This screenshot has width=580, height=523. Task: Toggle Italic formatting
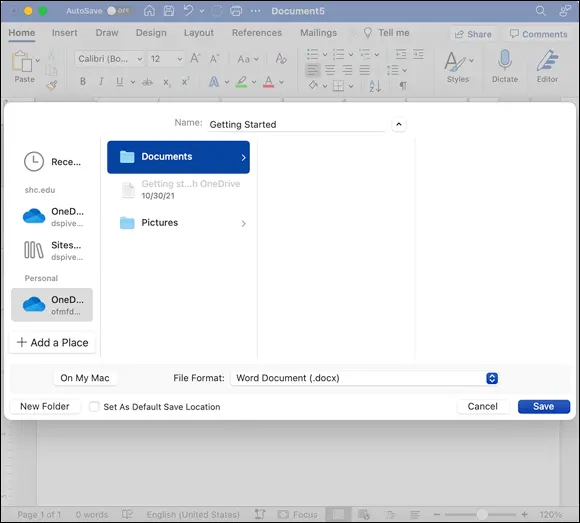click(101, 81)
